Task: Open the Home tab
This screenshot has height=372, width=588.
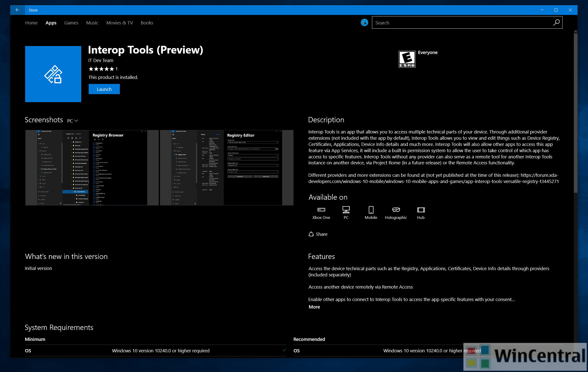Action: 31,23
